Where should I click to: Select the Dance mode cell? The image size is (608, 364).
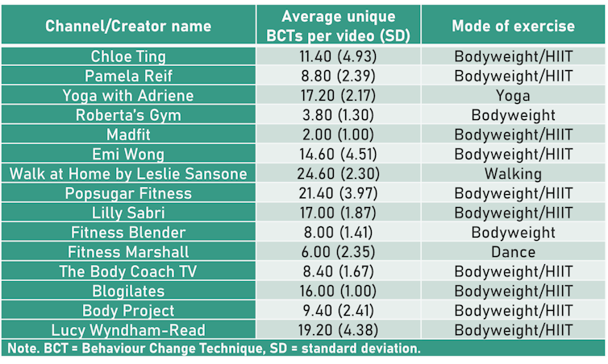tap(513, 252)
